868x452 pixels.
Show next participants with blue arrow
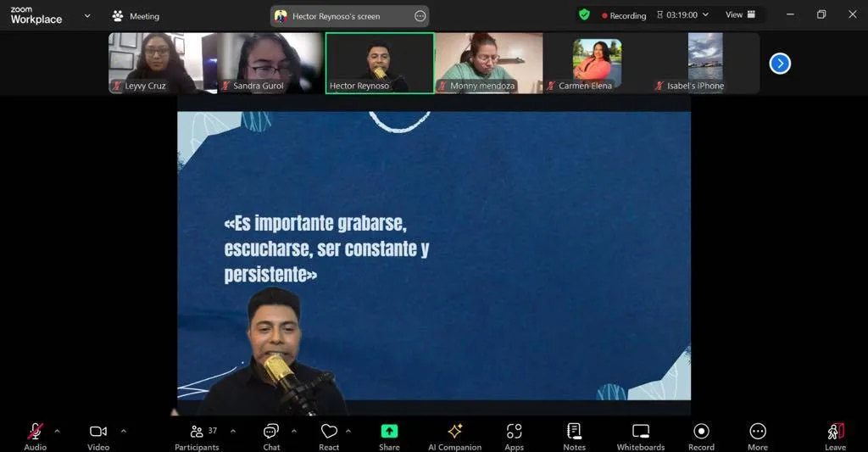[x=780, y=64]
